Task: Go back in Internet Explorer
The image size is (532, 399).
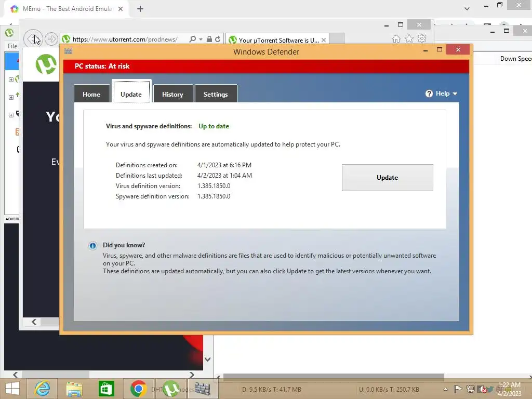Action: click(33, 39)
